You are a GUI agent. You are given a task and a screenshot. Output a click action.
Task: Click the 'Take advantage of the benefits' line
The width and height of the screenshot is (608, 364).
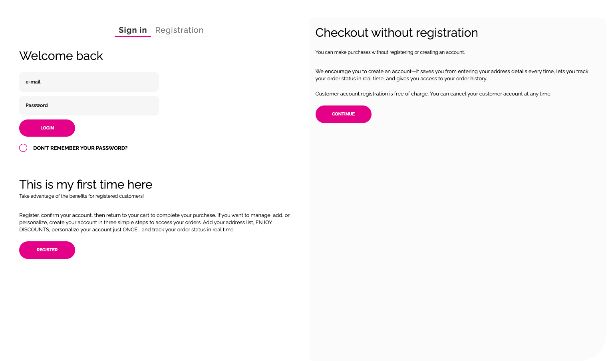pyautogui.click(x=81, y=196)
